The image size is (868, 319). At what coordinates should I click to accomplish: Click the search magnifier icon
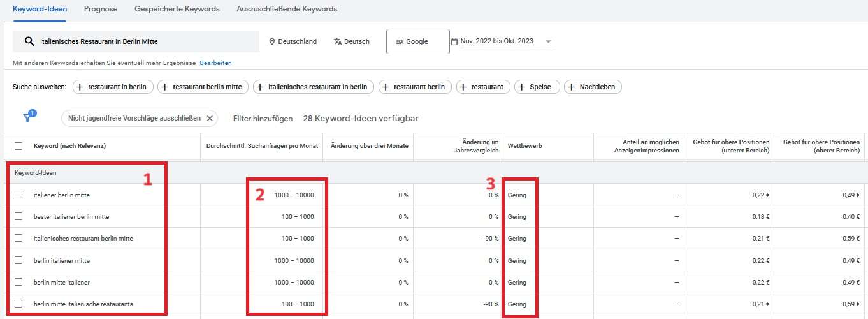[x=29, y=41]
